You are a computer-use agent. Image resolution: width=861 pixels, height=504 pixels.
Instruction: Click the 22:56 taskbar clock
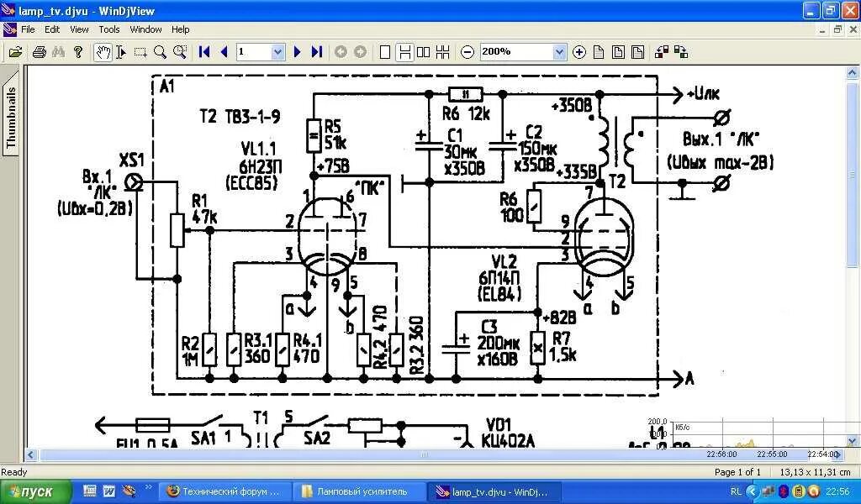click(x=837, y=492)
